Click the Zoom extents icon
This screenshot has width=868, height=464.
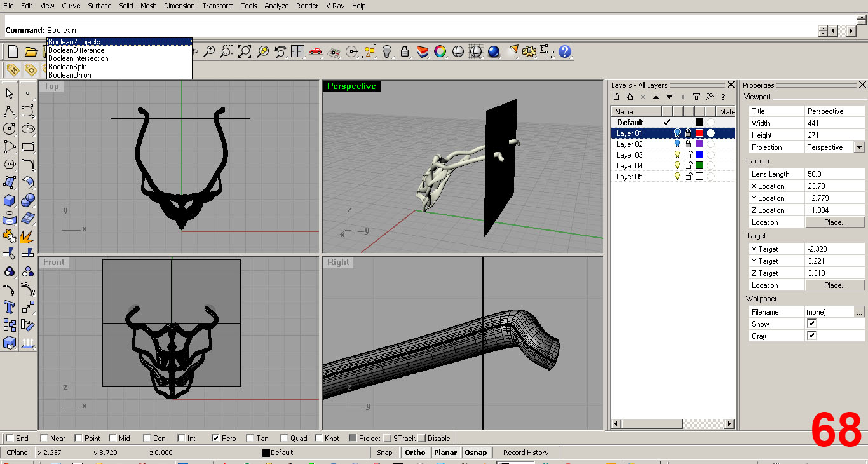coord(245,51)
